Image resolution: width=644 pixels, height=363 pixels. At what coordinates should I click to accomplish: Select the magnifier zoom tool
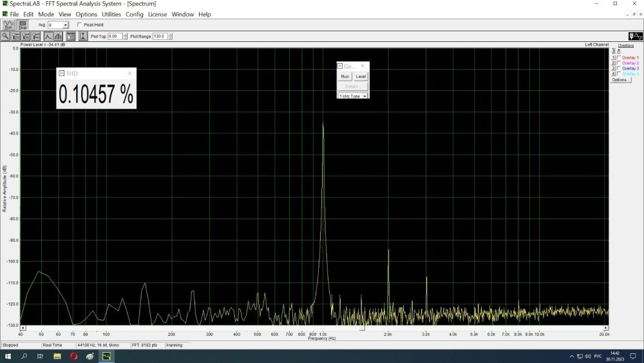coord(6,36)
